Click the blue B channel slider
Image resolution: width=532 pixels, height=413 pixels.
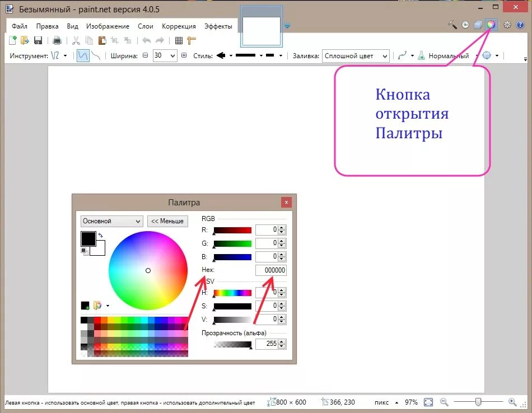coord(232,257)
